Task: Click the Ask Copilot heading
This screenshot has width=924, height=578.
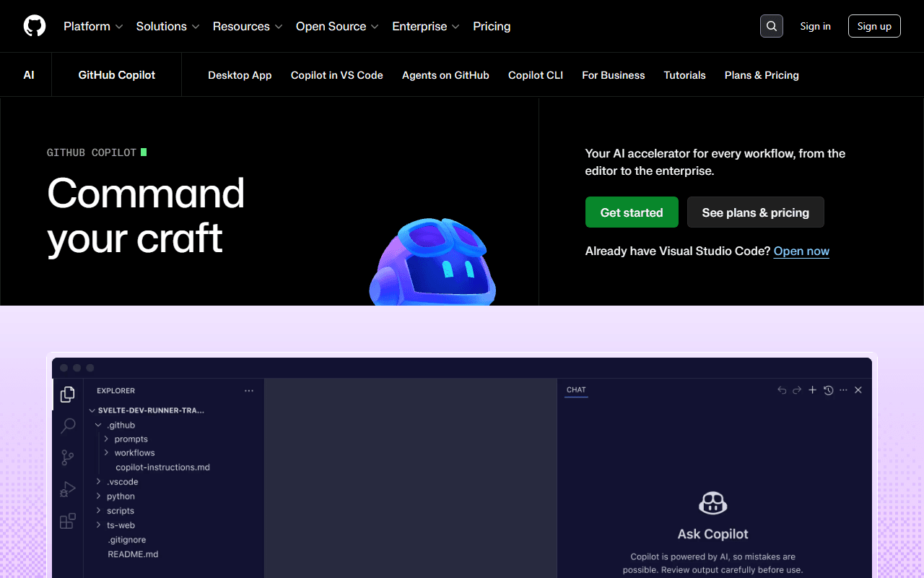Action: click(x=713, y=534)
